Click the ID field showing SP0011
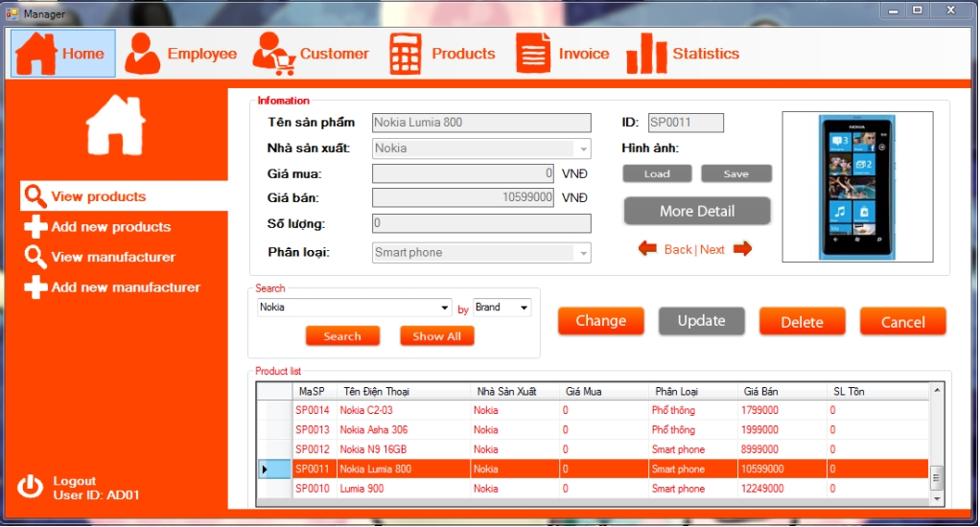Image resolution: width=980 pixels, height=527 pixels. coord(686,123)
